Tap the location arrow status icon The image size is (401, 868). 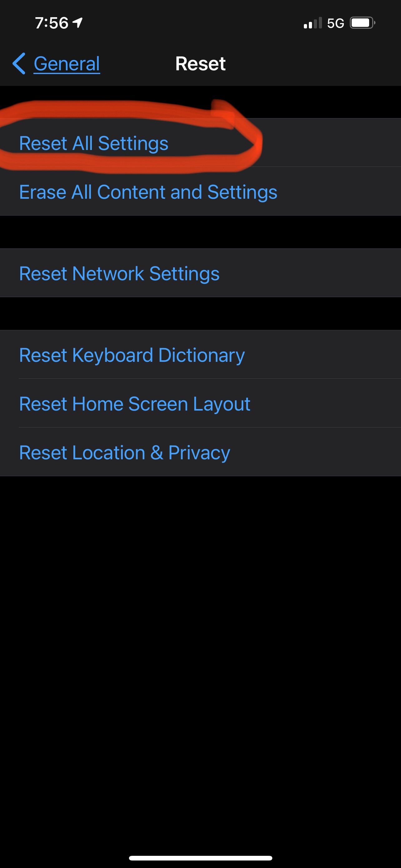[x=77, y=23]
